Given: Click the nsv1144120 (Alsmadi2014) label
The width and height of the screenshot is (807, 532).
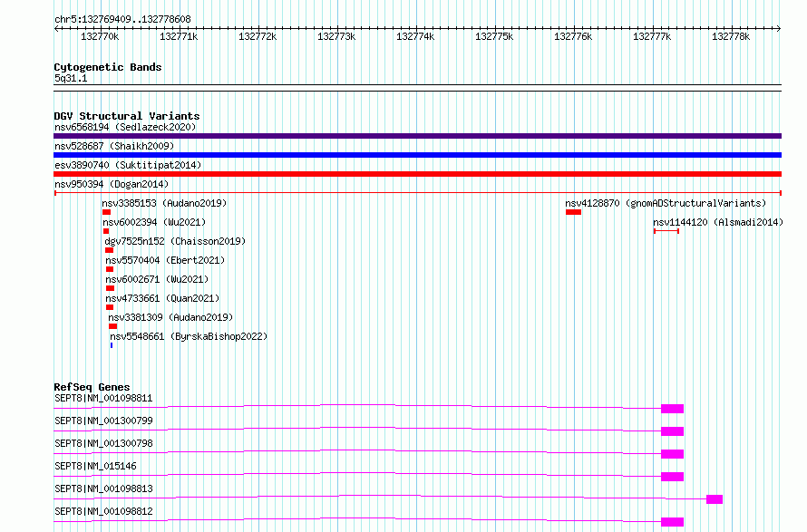Looking at the screenshot, I should click(x=718, y=222).
